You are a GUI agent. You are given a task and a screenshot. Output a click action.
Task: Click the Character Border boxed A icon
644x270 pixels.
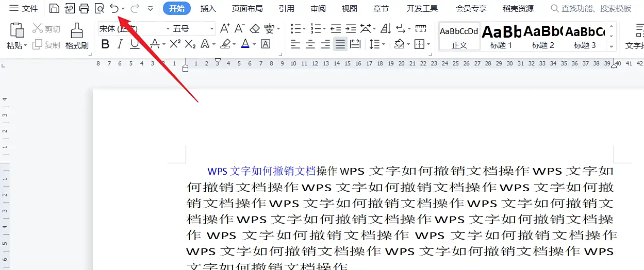[266, 44]
